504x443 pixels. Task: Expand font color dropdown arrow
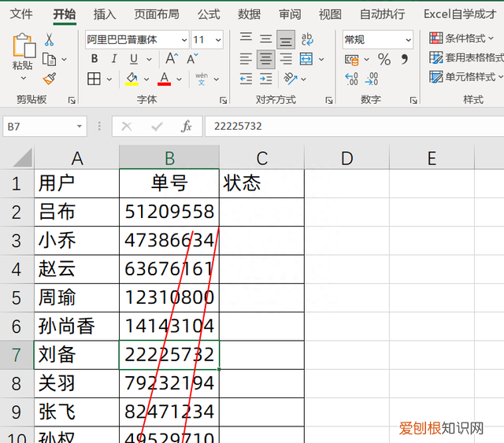coord(180,79)
